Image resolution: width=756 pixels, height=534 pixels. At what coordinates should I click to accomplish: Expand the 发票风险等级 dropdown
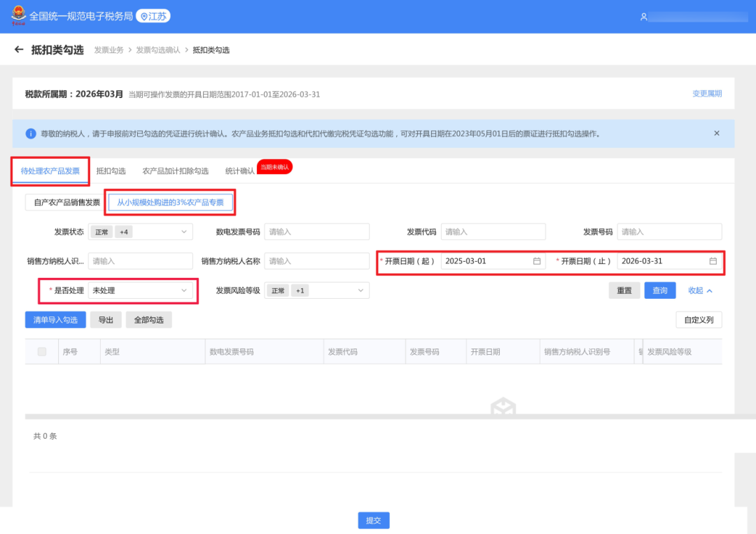pyautogui.click(x=360, y=290)
